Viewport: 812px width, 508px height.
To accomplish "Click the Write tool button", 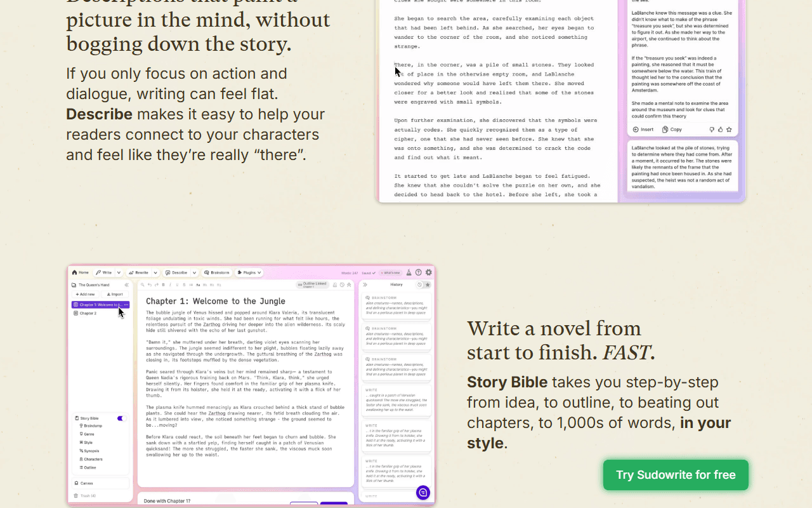I will coord(103,272).
